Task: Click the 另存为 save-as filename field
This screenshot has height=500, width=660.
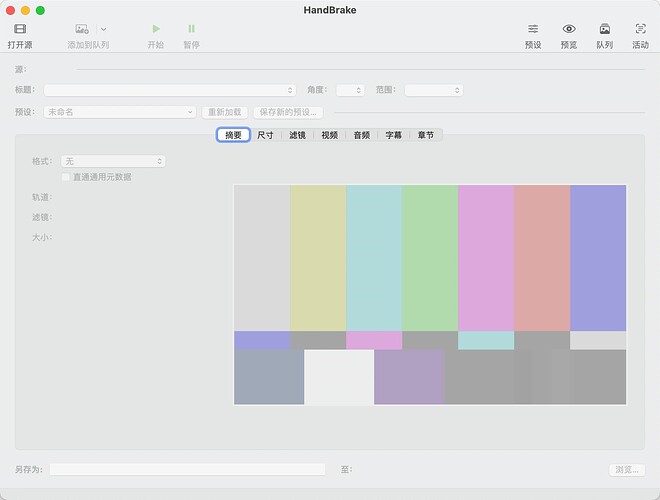Action: (x=187, y=469)
